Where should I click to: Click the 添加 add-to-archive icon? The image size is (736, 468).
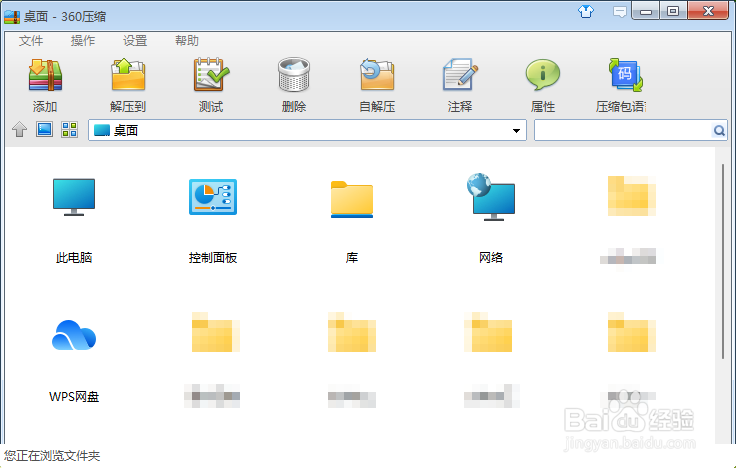click(x=45, y=75)
